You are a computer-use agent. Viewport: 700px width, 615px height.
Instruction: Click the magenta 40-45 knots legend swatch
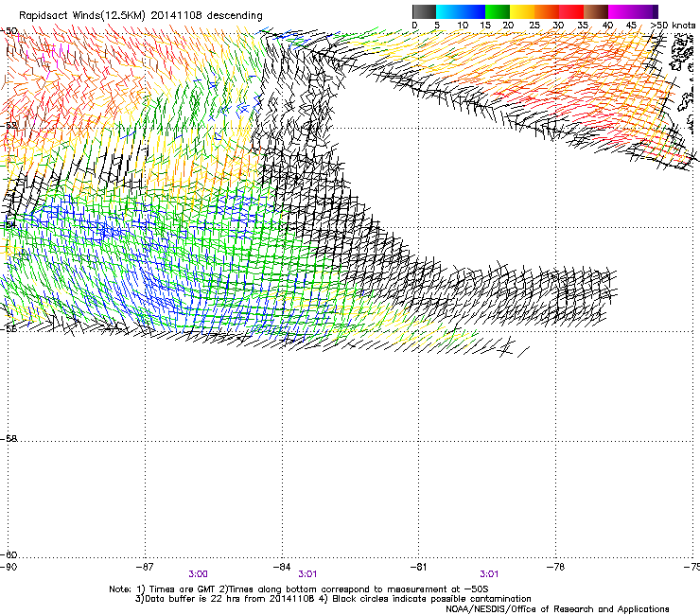coord(621,11)
